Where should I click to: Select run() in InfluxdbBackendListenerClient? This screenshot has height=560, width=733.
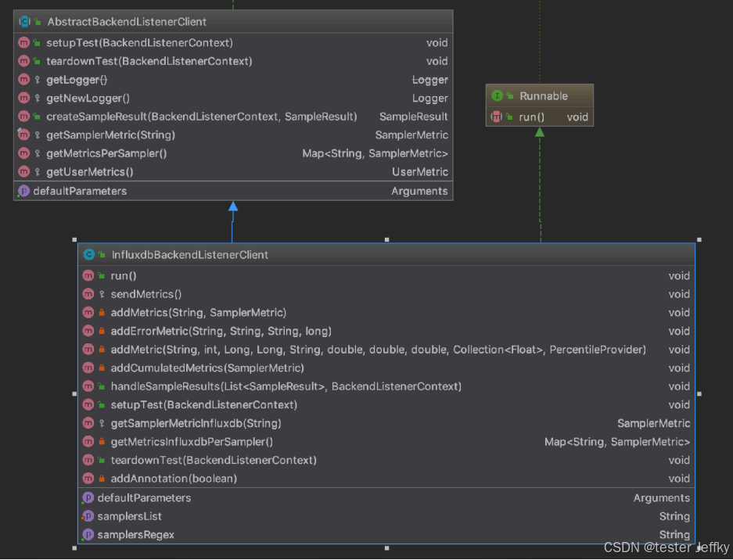click(386, 276)
